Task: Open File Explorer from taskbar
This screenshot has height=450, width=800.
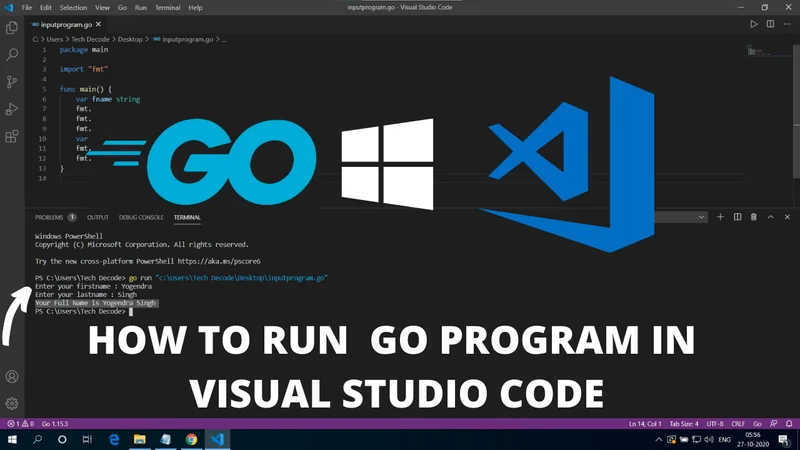Action: pos(139,439)
